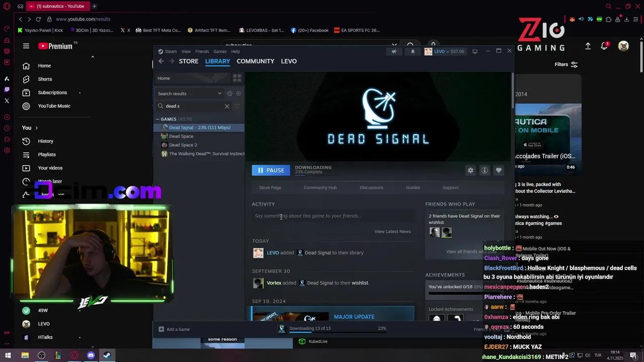Screen dimensions: 644x362
Task: Open Vortex's profile from activity feed
Action: point(274,283)
